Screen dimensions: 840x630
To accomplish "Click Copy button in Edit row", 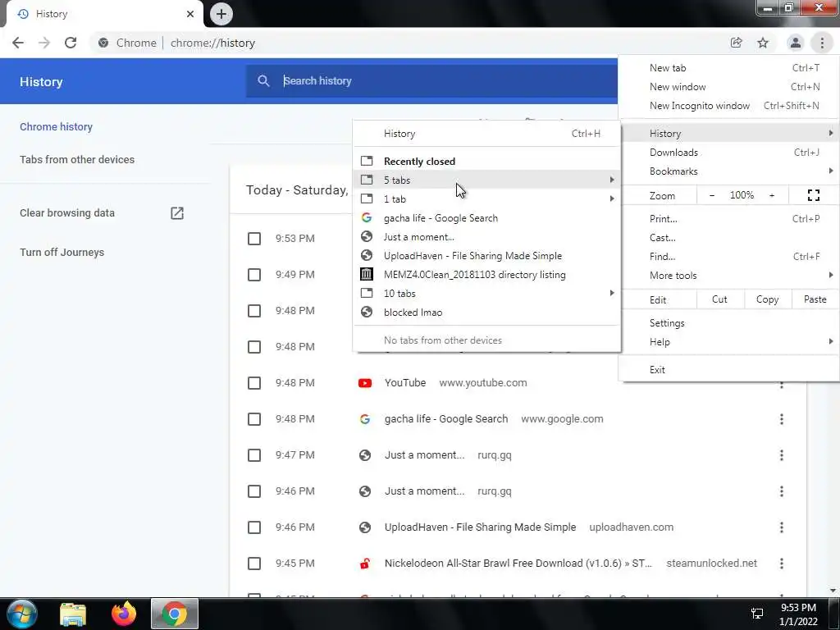I will point(767,299).
